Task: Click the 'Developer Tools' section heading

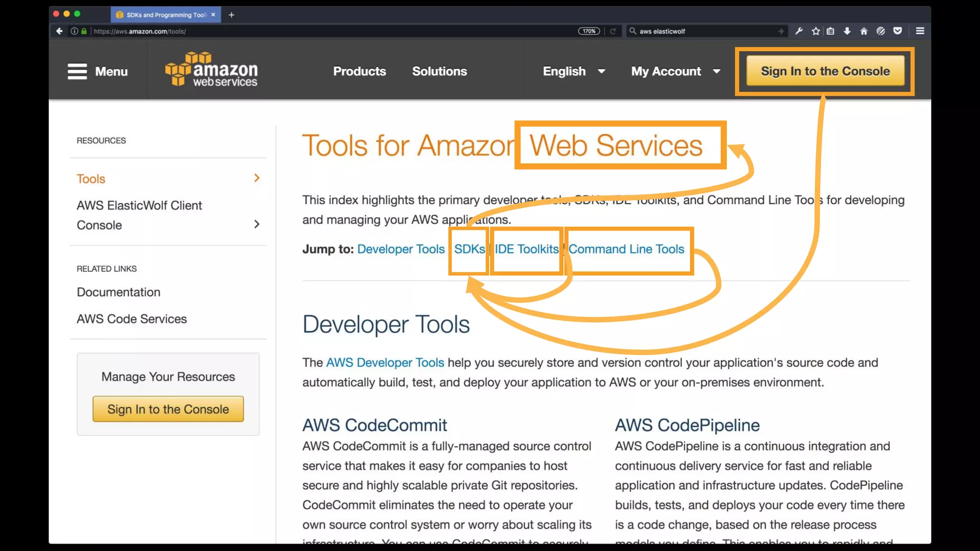Action: coord(386,324)
